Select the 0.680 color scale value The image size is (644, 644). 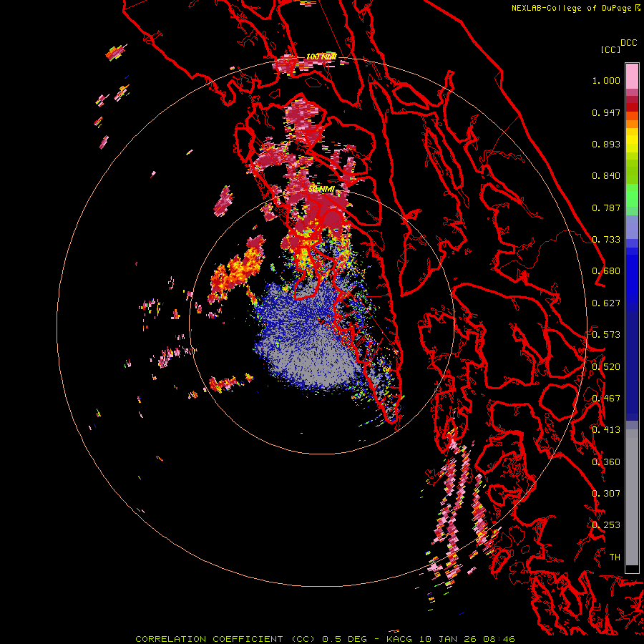[x=606, y=271]
